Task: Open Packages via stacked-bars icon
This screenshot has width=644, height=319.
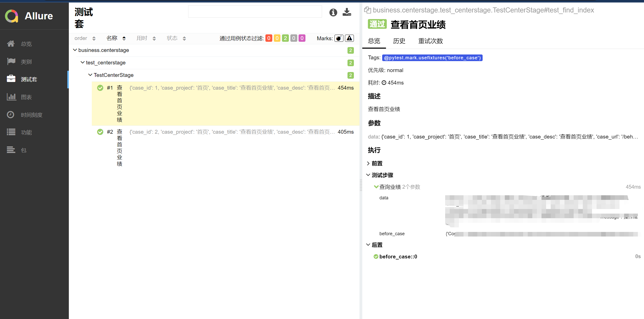Action: click(11, 150)
